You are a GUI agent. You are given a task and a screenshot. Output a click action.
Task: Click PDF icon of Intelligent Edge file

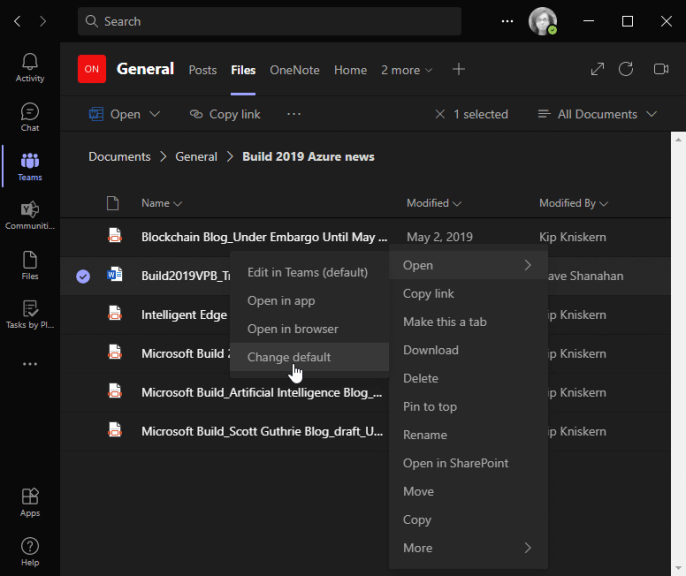115,314
